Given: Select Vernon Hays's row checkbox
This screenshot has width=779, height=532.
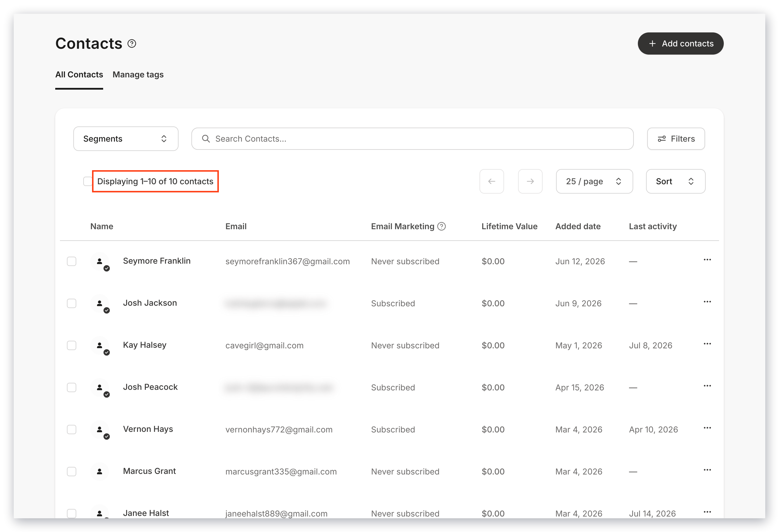Looking at the screenshot, I should coord(71,430).
